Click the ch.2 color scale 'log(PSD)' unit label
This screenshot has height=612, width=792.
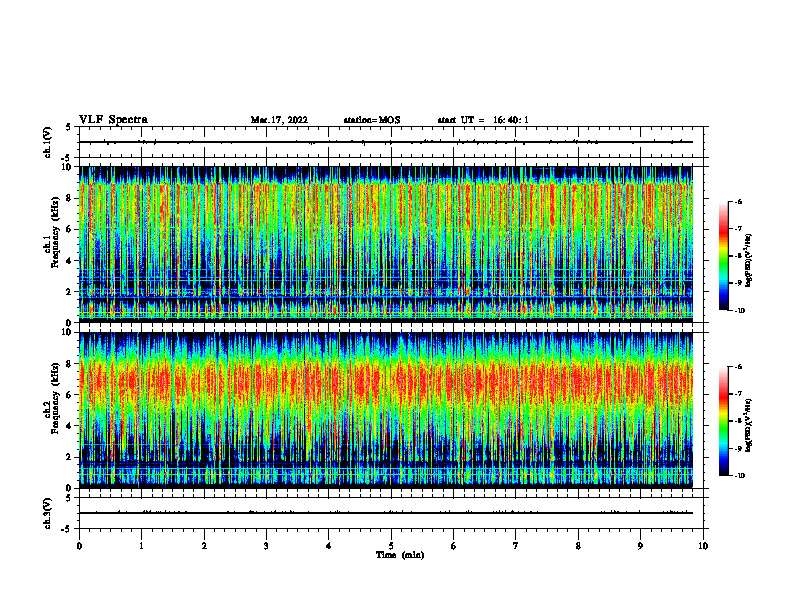point(750,425)
